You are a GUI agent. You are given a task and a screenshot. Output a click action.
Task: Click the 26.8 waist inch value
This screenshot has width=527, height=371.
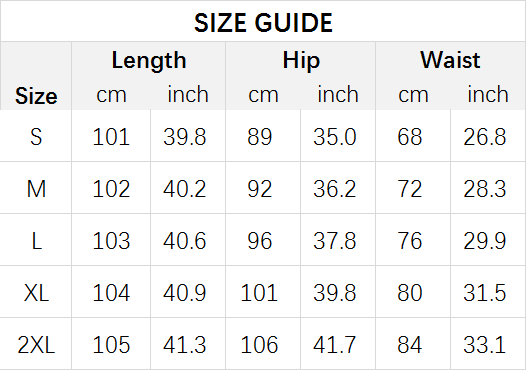click(x=484, y=137)
